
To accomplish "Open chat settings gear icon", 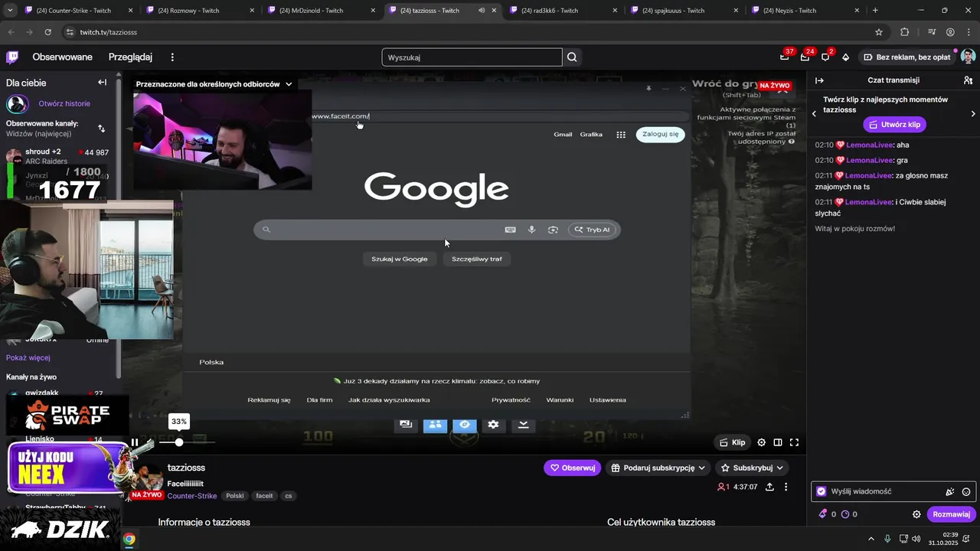I will (916, 514).
